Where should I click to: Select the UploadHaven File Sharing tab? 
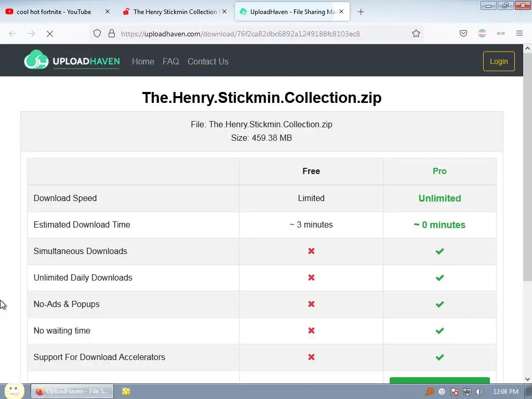pos(292,12)
